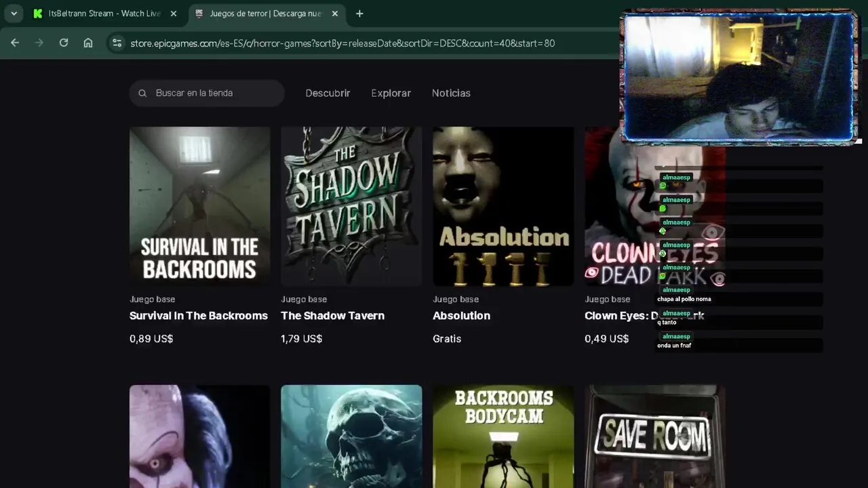Image resolution: width=868 pixels, height=488 pixels.
Task: Select the 0,49 US$ price text
Action: 606,339
